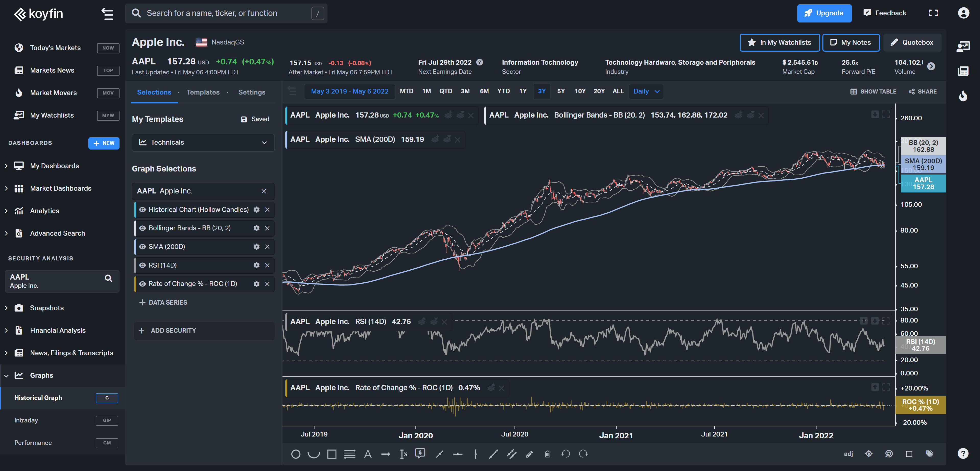Click the Upgrade button
Screen dimensions: 980x471
(x=824, y=13)
